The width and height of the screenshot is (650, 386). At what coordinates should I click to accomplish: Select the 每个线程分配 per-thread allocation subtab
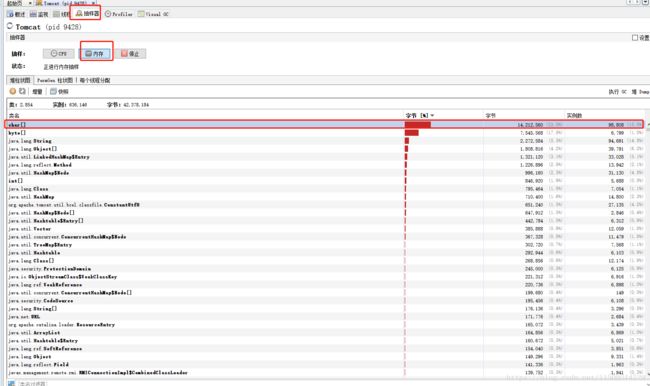click(95, 80)
